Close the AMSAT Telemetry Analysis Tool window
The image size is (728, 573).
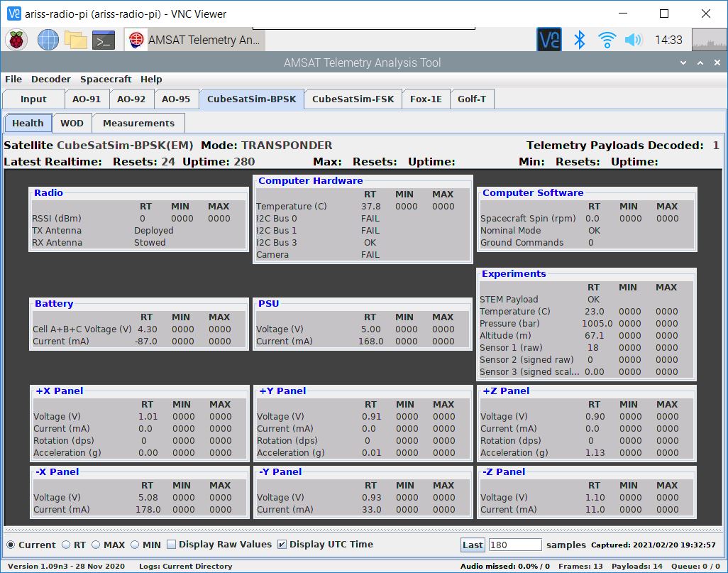(x=717, y=62)
